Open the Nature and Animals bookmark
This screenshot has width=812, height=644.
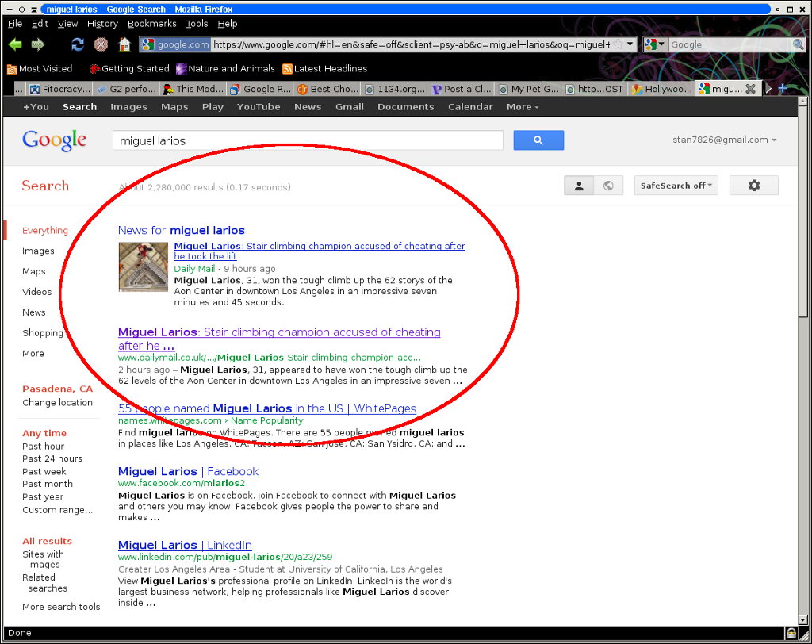tap(225, 68)
